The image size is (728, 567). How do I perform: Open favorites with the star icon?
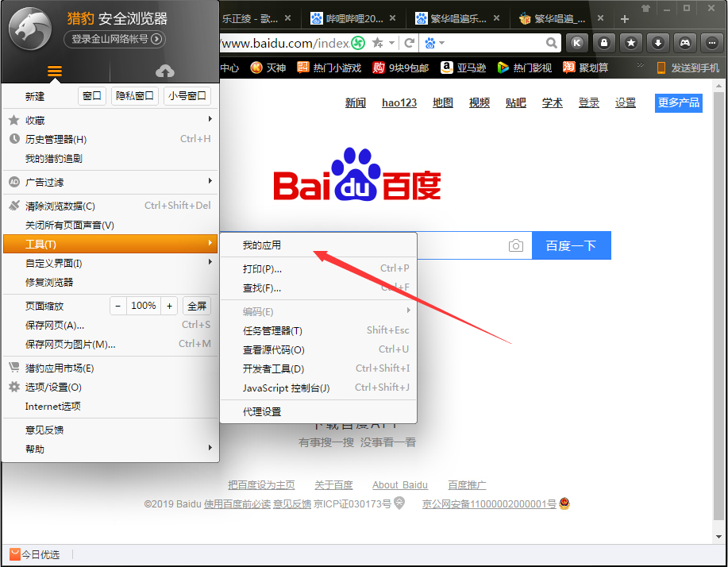tap(630, 43)
